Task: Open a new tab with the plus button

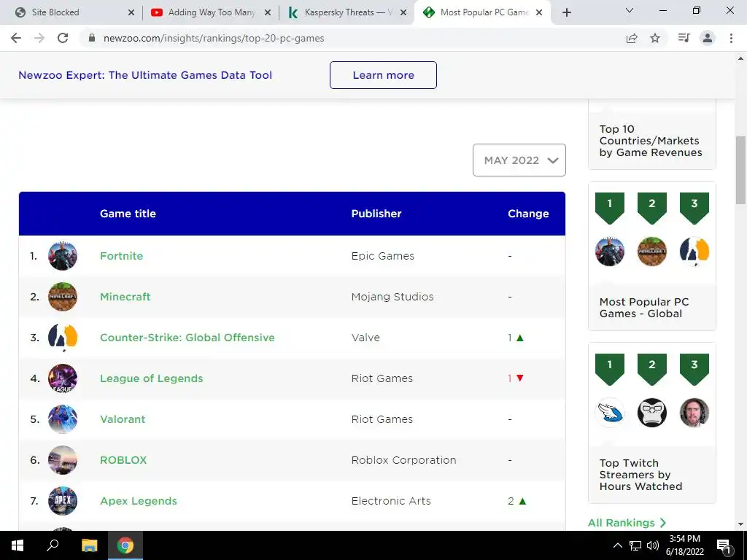Action: pos(566,12)
